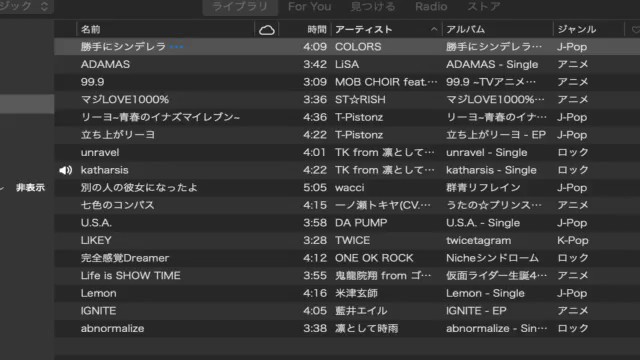Select the LIKEY song by TWICE
Viewport: 640px width, 360px height.
(347, 240)
